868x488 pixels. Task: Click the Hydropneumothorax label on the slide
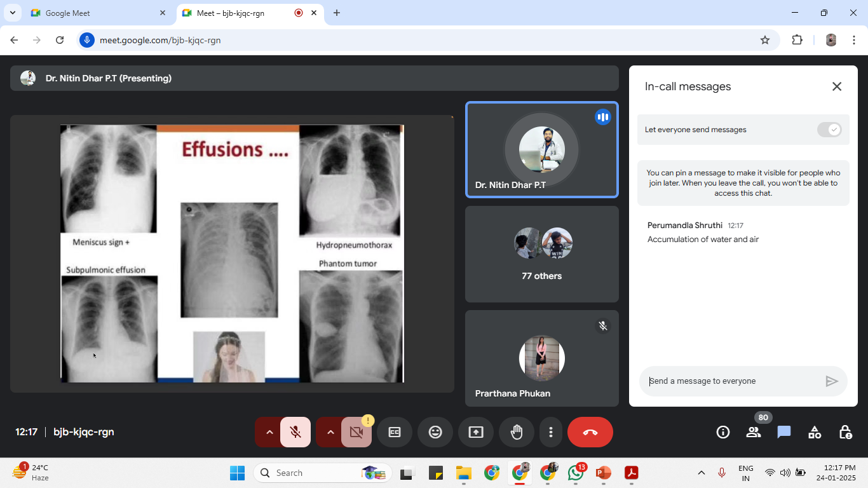pyautogui.click(x=354, y=245)
